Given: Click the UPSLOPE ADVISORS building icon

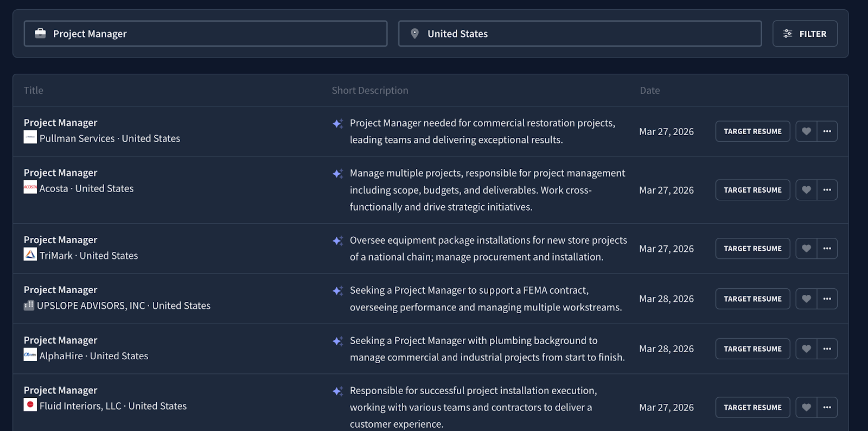Looking at the screenshot, I should [x=29, y=305].
